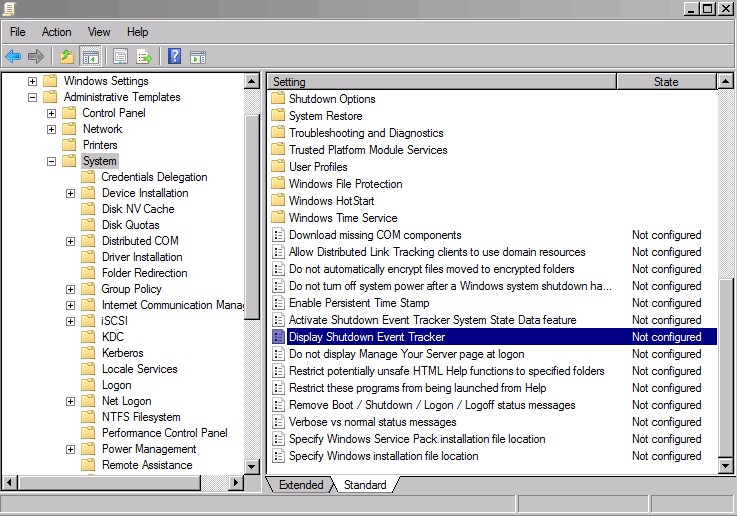The image size is (737, 516).
Task: Switch to the Extended tab
Action: 301,485
